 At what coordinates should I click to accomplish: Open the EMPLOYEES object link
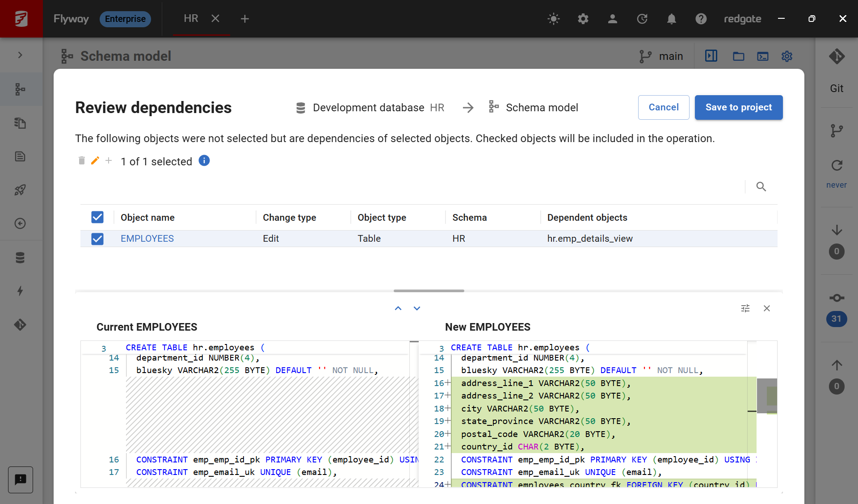pyautogui.click(x=147, y=239)
